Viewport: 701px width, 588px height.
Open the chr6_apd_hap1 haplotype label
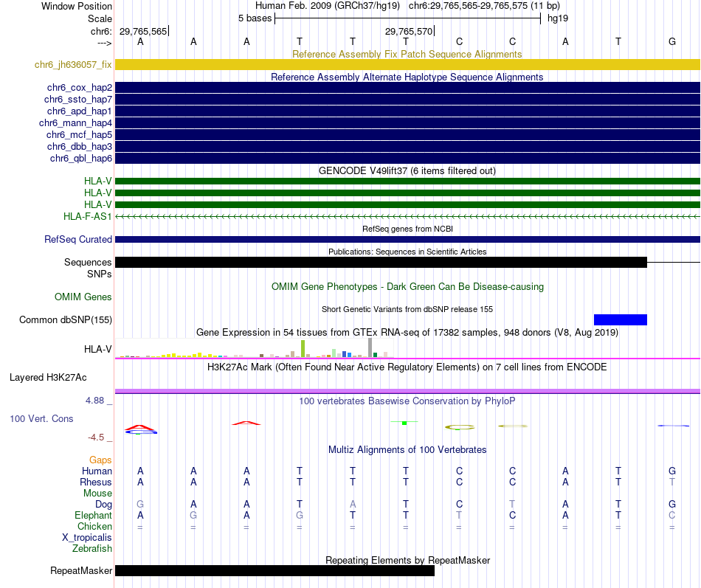tap(80, 111)
